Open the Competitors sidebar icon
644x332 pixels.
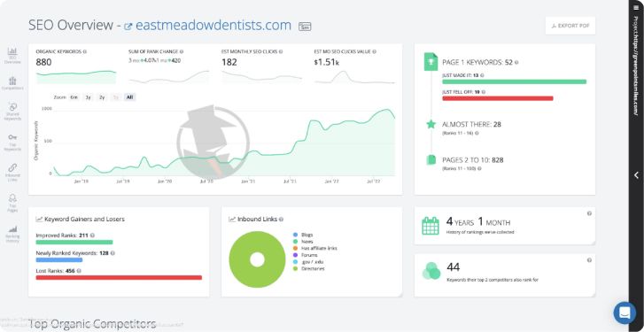coord(12,81)
